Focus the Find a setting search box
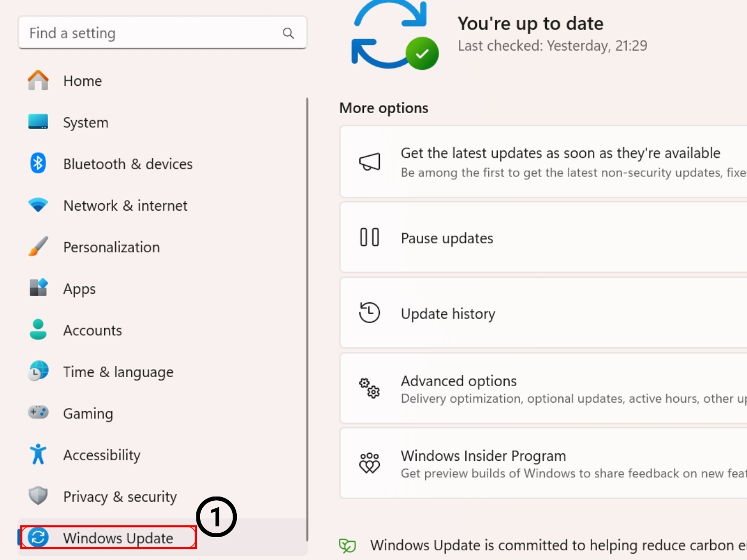This screenshot has height=560, width=747. (162, 33)
